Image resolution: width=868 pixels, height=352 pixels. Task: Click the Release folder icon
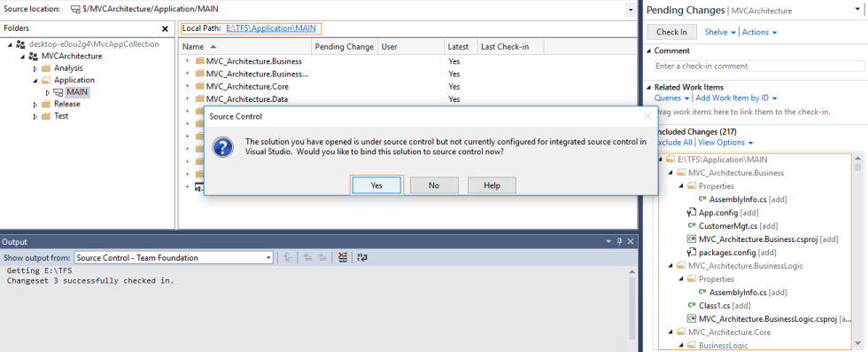tap(46, 105)
